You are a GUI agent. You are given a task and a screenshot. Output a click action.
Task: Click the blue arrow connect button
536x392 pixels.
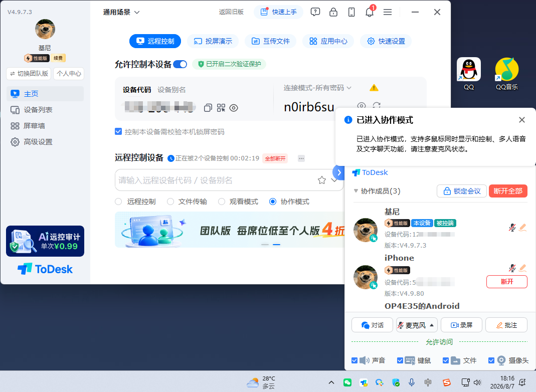338,172
